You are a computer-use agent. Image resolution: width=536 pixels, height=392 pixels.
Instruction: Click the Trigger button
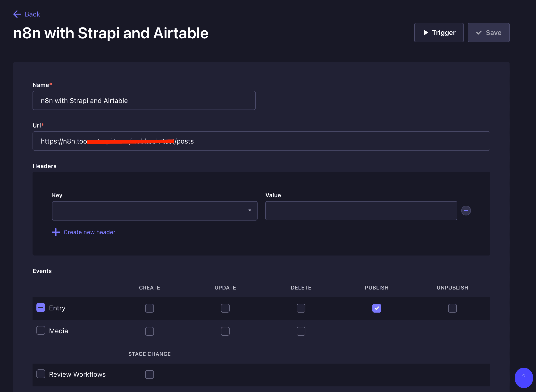click(x=439, y=33)
